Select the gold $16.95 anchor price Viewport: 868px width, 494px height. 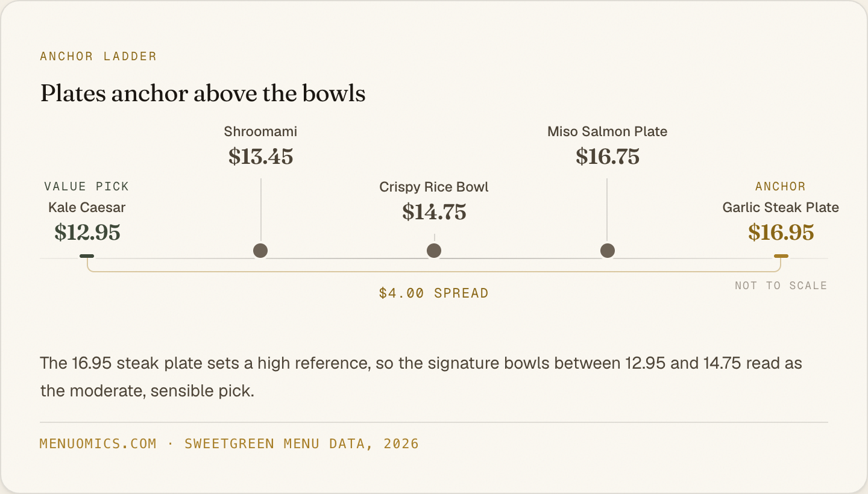[x=781, y=233]
